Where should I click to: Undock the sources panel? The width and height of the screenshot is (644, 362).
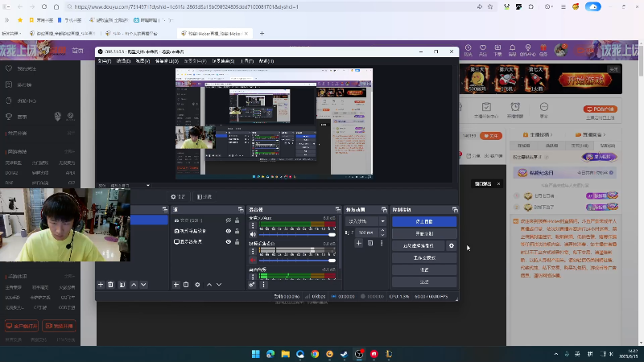coord(241,209)
